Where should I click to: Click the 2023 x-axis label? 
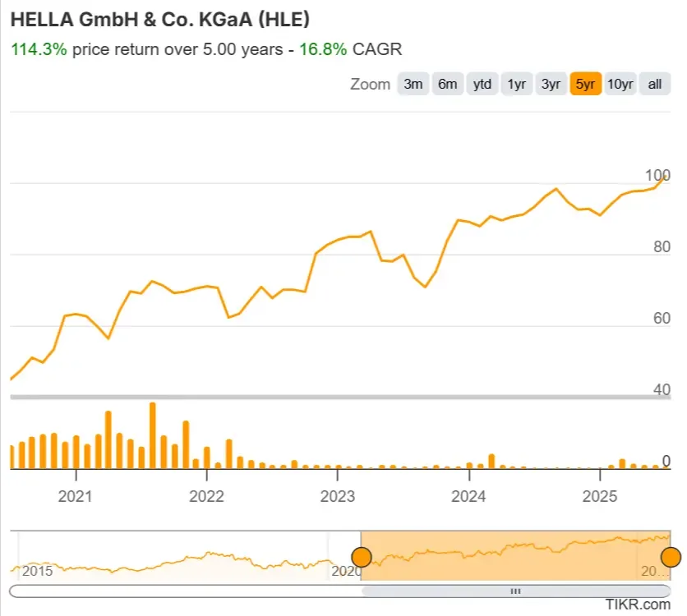tap(338, 496)
